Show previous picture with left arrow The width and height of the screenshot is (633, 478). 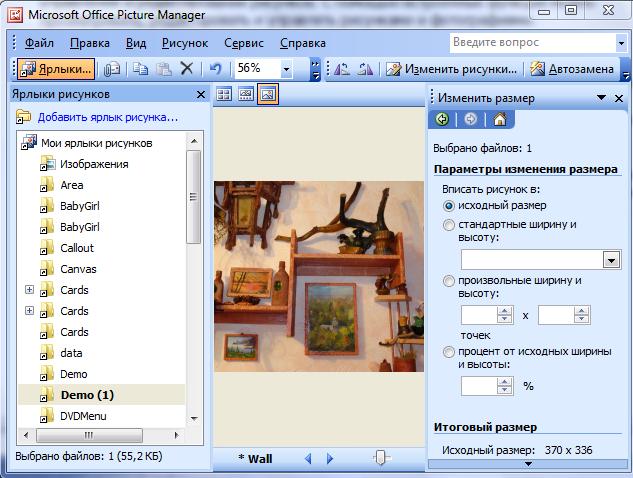[x=308, y=458]
